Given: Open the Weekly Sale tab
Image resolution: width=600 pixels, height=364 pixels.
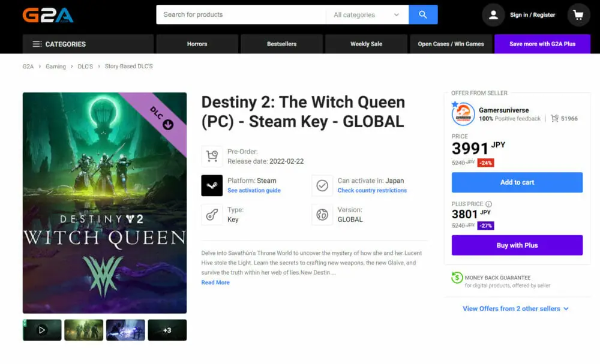Looking at the screenshot, I should [366, 44].
